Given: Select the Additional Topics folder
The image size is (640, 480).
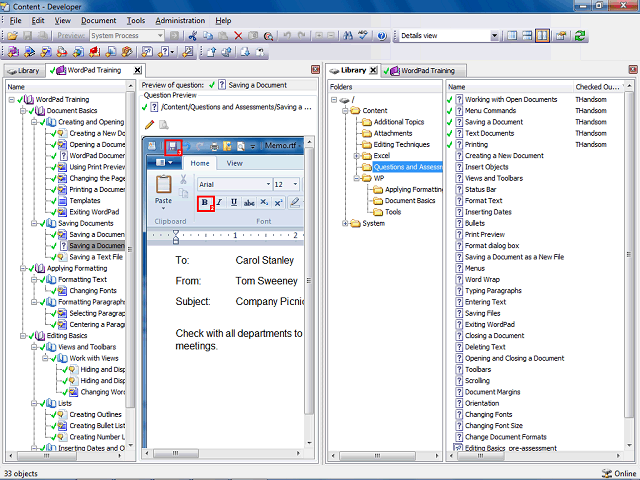Looking at the screenshot, I should [399, 122].
